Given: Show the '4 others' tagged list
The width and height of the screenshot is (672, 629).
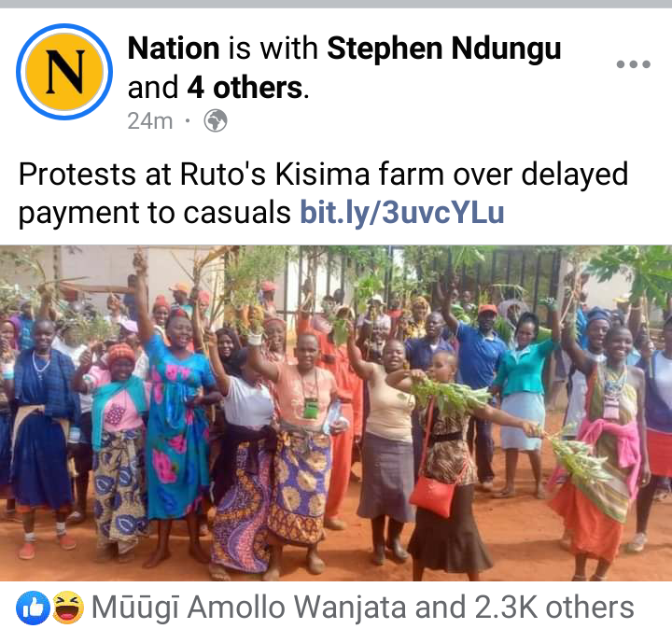Looking at the screenshot, I should [x=245, y=88].
